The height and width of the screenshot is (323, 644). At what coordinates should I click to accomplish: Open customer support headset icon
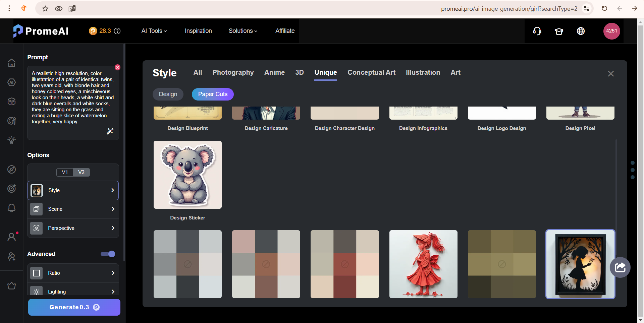click(537, 31)
